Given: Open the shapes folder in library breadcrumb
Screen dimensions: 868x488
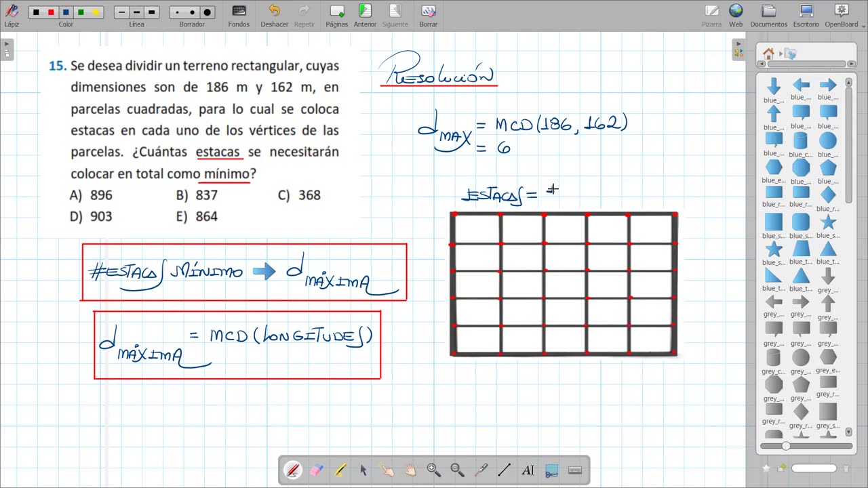Looking at the screenshot, I should [x=790, y=54].
